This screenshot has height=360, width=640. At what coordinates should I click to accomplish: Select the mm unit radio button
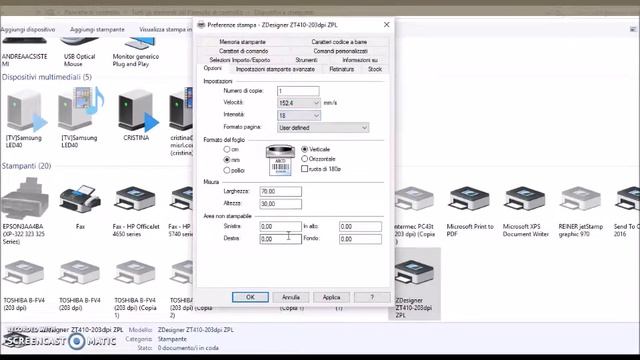(227, 160)
